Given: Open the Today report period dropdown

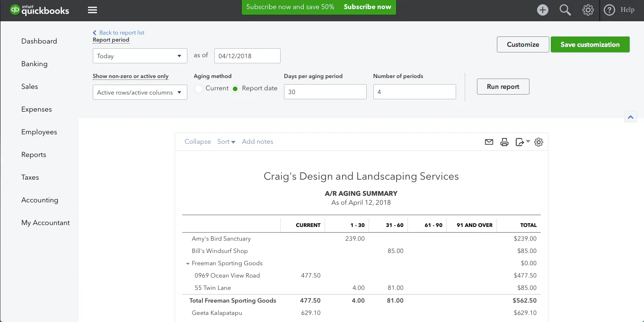Looking at the screenshot, I should point(140,56).
